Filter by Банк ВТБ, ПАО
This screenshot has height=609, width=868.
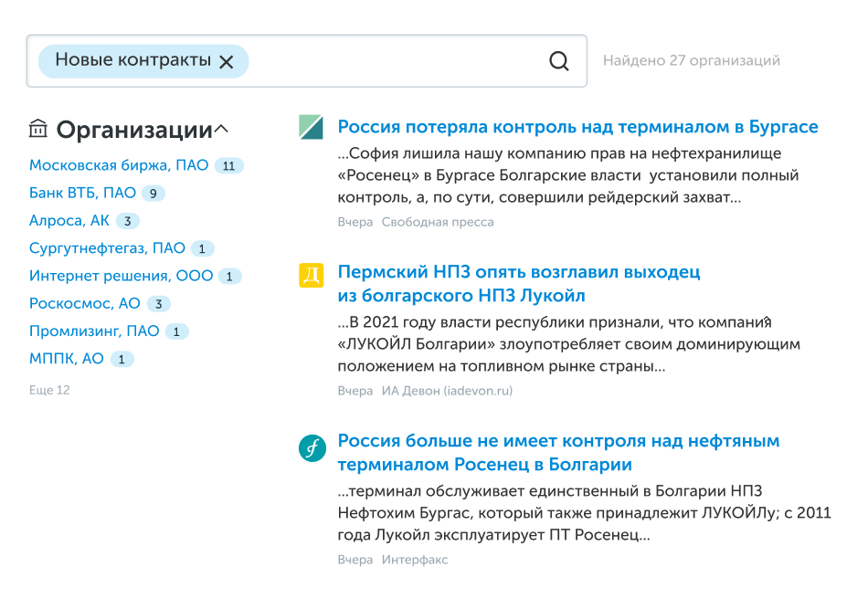coord(82,193)
